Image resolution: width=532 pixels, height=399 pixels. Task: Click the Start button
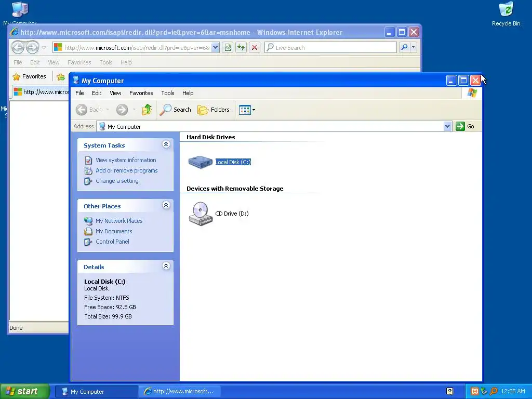click(24, 392)
